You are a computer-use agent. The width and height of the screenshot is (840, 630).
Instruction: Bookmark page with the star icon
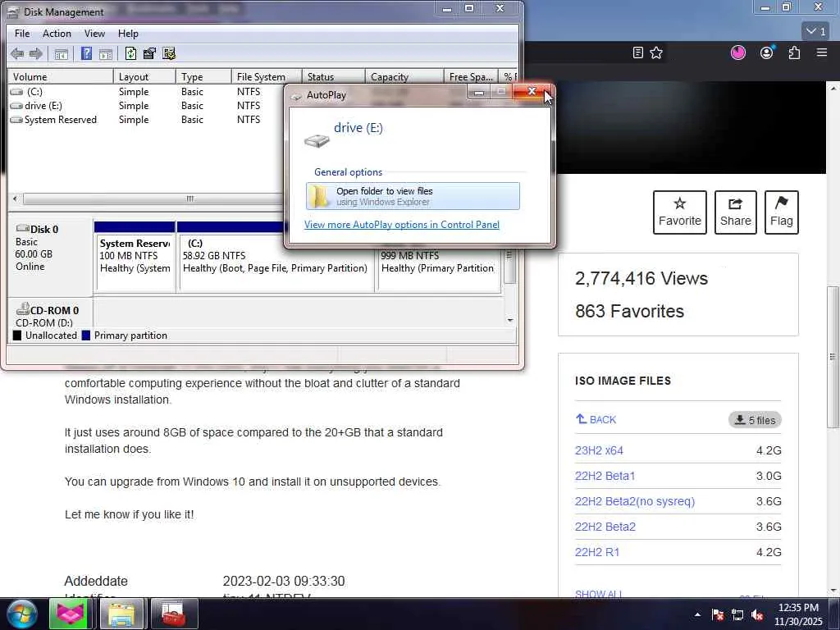tap(656, 52)
